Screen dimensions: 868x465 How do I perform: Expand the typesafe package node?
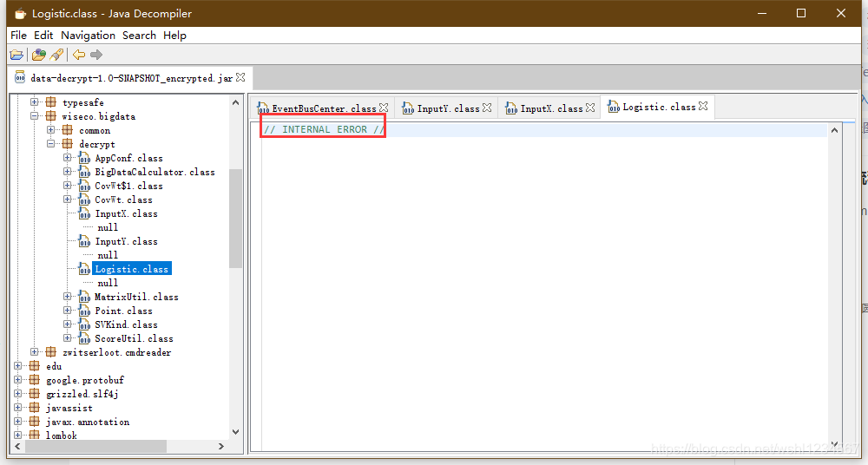tap(35, 102)
